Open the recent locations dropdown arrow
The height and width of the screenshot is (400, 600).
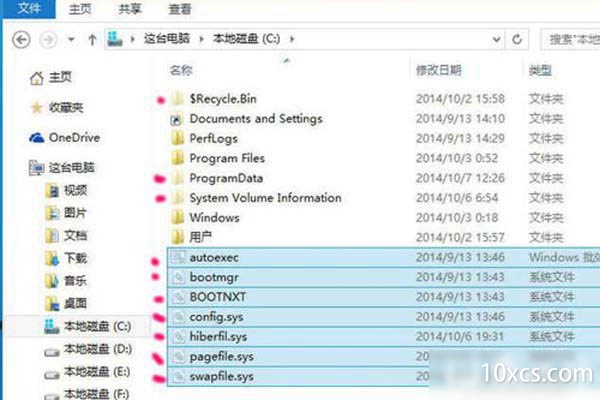pyautogui.click(x=70, y=41)
